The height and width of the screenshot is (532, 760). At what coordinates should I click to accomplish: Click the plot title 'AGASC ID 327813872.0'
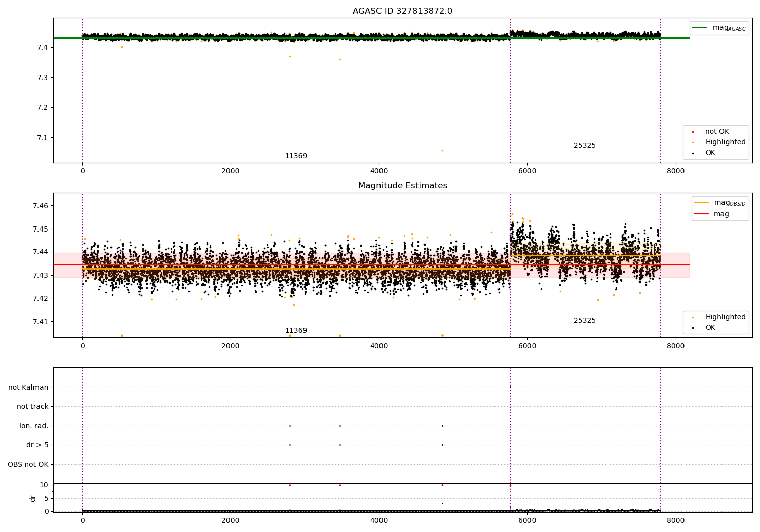[402, 11]
